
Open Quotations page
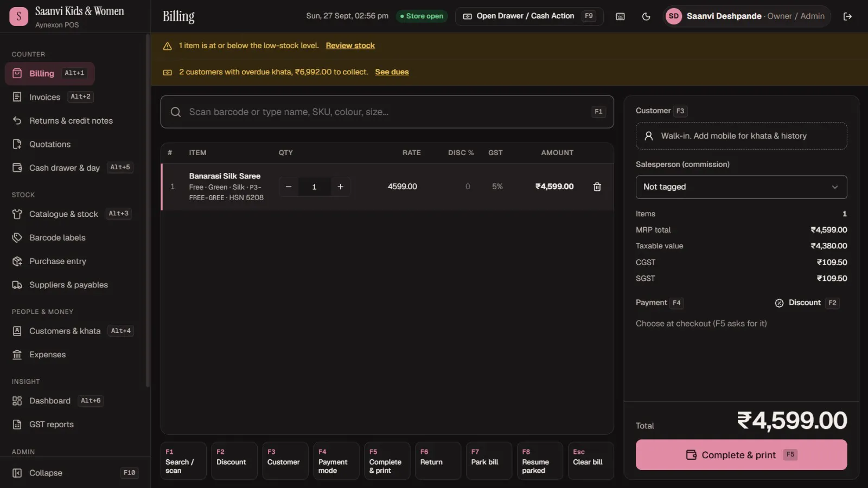click(42, 144)
